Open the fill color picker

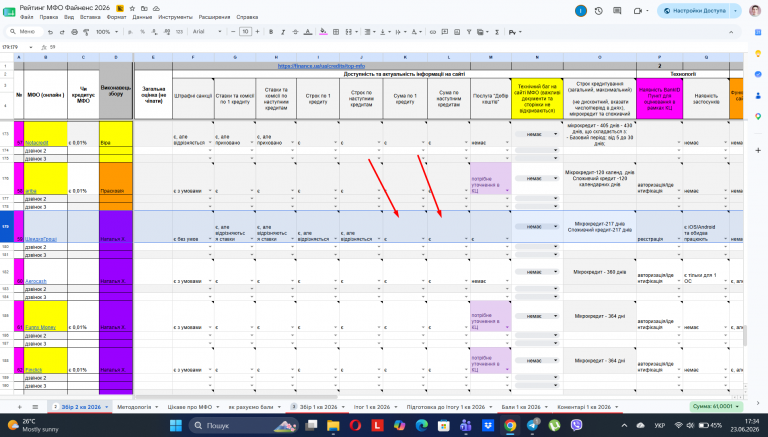pos(323,32)
